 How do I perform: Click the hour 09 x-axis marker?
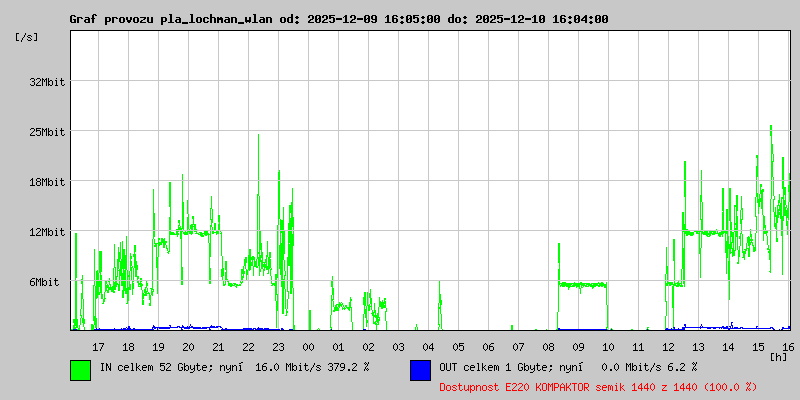pos(579,347)
